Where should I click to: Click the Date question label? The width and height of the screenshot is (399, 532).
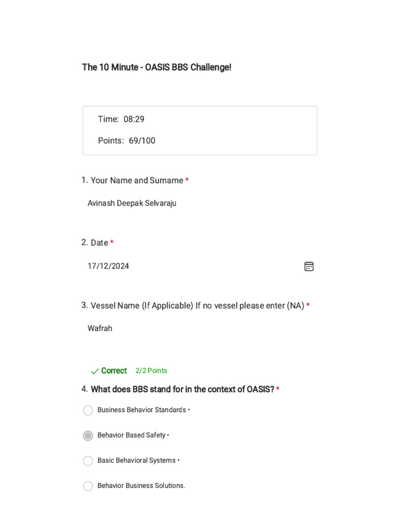coord(99,243)
